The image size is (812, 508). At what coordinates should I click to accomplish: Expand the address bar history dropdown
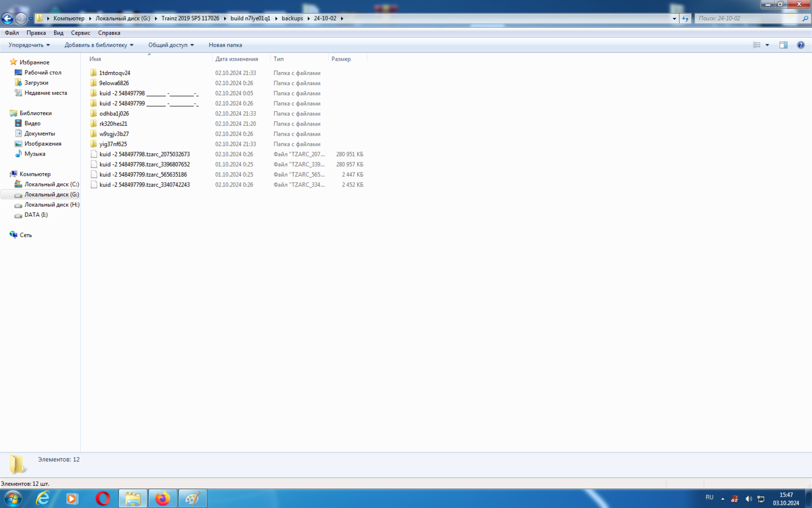(x=674, y=18)
